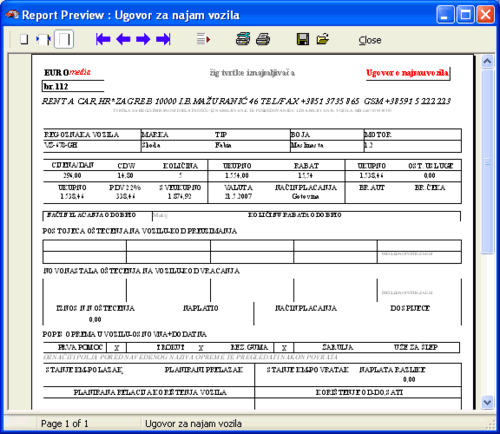Click the 'ŽARULJA' equipment label
500x434 pixels.
[x=337, y=347]
